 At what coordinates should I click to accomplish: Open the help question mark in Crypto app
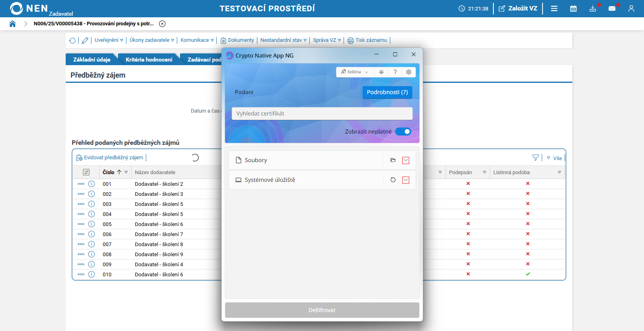[x=395, y=72]
